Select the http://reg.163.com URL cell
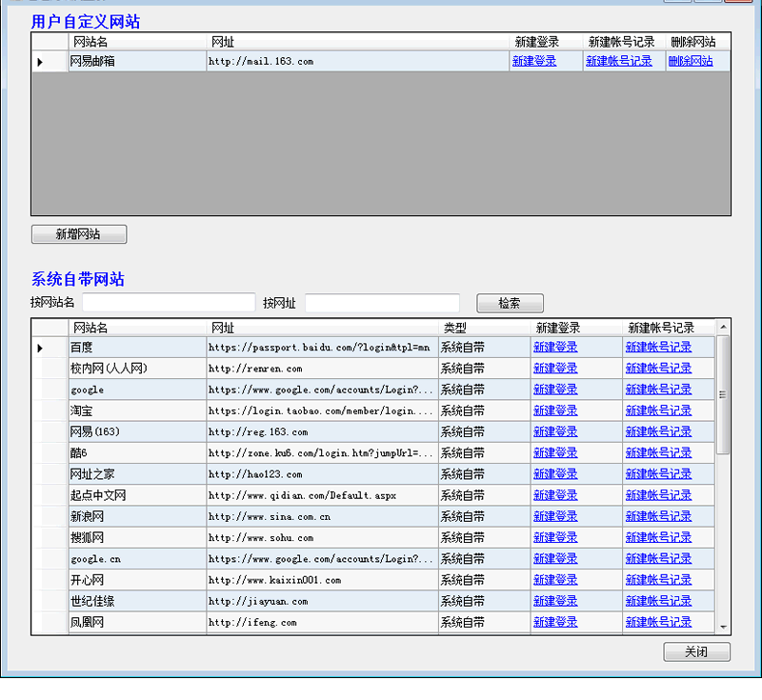Screen dimensions: 762x700 pos(322,431)
